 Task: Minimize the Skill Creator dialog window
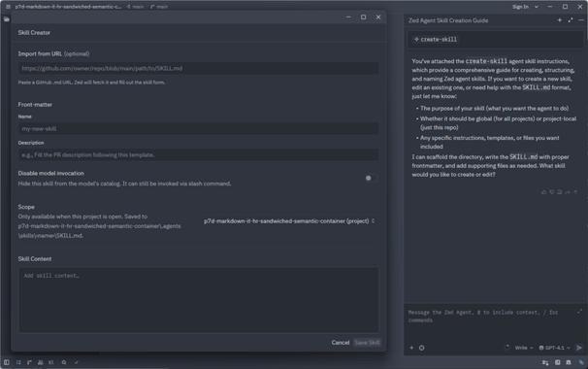pos(348,17)
